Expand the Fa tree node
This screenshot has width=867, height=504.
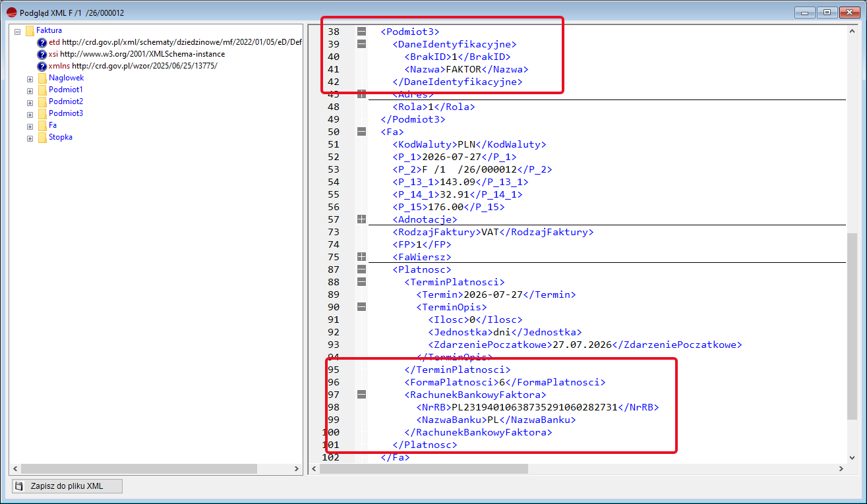[30, 126]
